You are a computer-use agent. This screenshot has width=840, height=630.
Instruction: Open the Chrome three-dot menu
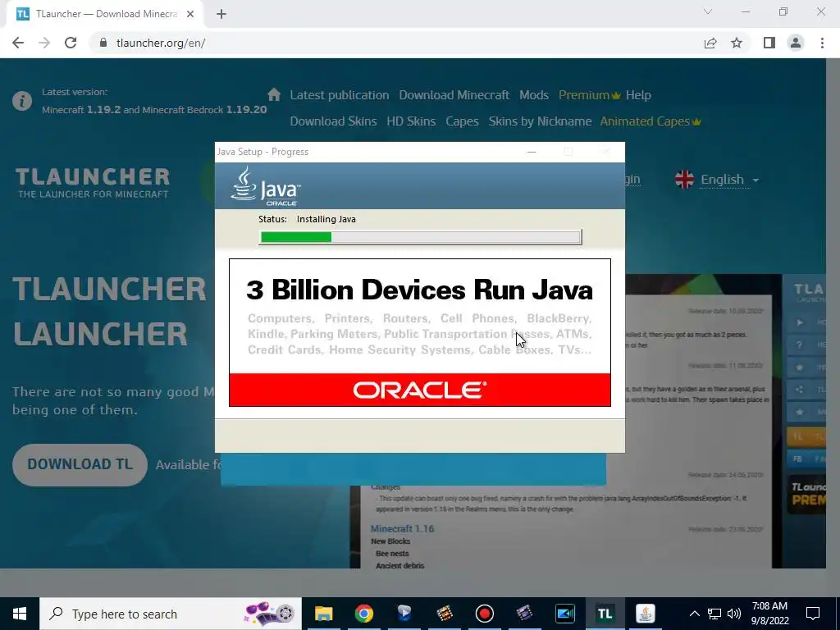(822, 43)
